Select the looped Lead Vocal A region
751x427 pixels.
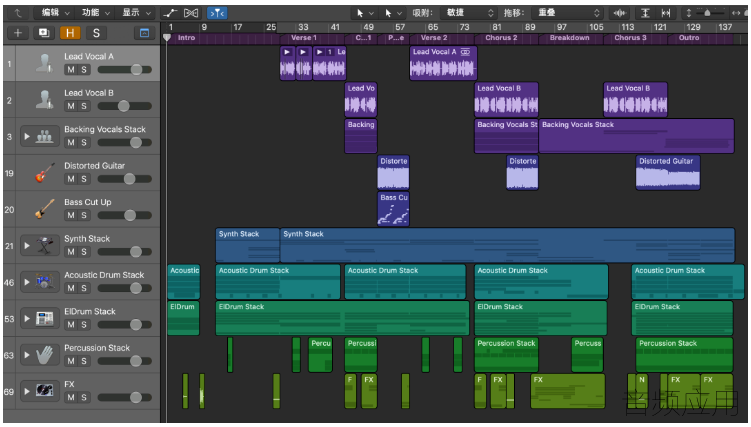443,63
